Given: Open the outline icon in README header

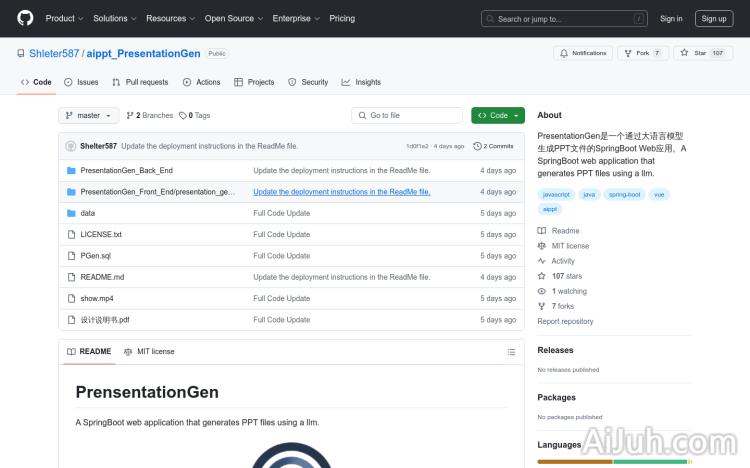Looking at the screenshot, I should 511,352.
